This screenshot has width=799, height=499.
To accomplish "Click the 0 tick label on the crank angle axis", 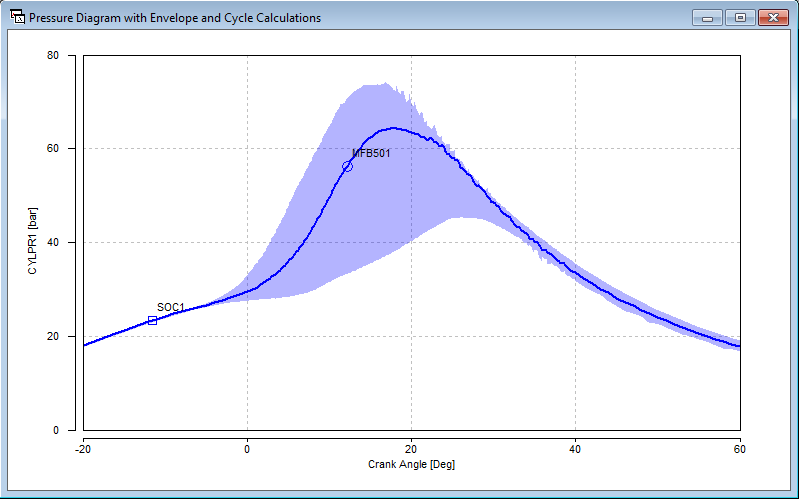I will (x=247, y=449).
